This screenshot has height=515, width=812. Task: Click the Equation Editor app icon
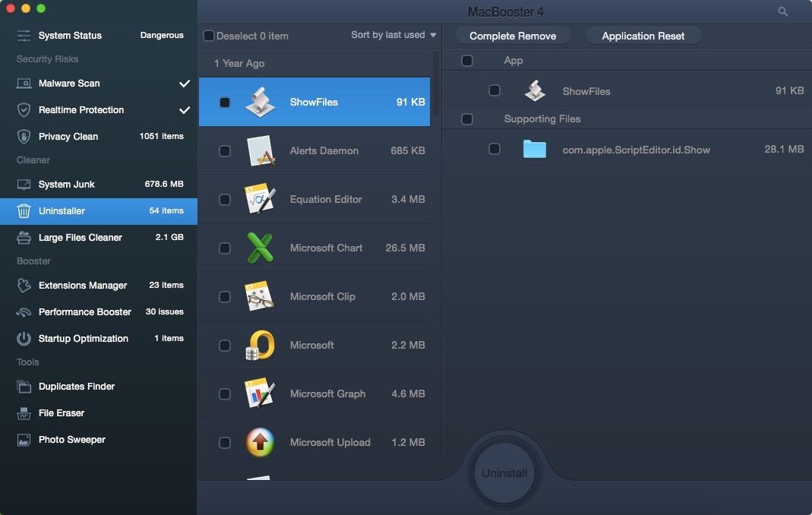pos(260,200)
